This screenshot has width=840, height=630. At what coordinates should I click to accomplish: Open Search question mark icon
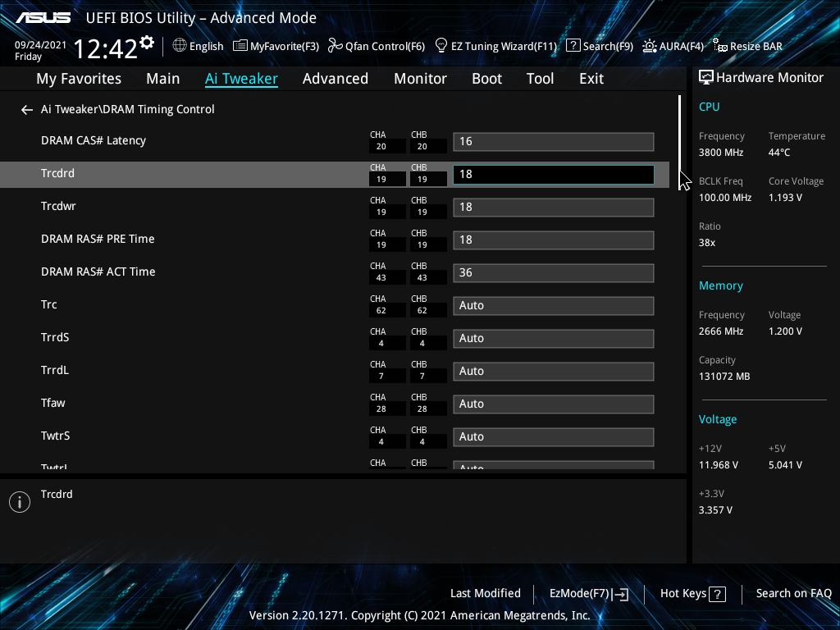pos(573,46)
